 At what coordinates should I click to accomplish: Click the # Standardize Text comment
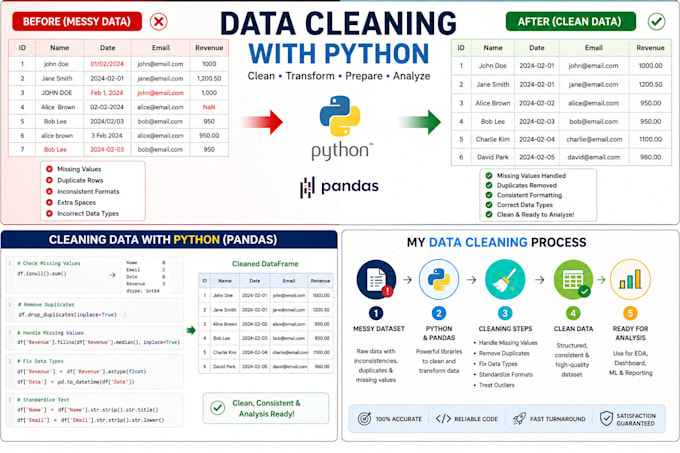click(43, 400)
